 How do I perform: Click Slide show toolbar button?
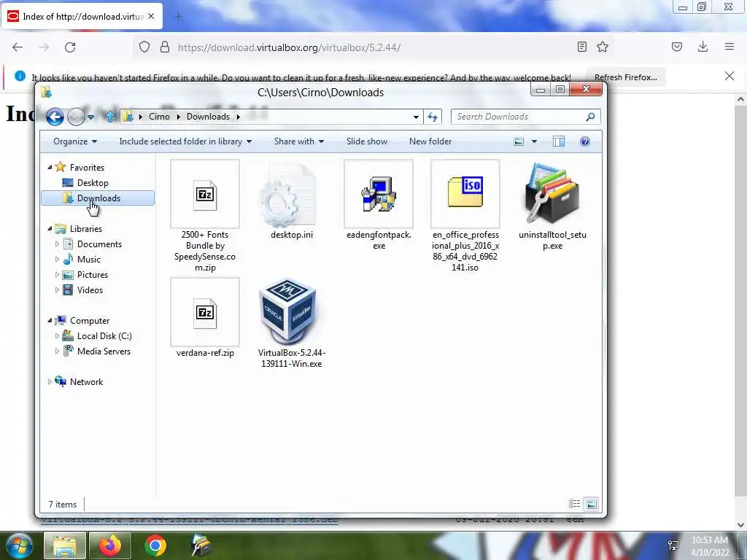[x=366, y=141]
